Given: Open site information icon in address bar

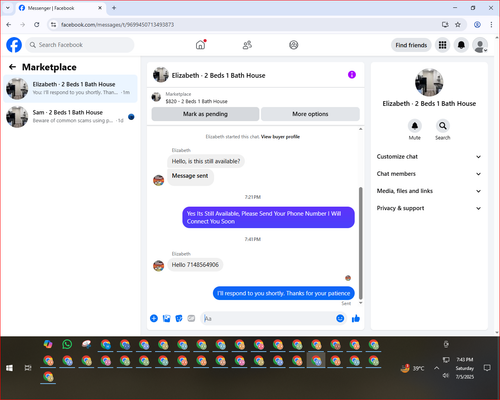Looking at the screenshot, I should [x=53, y=25].
